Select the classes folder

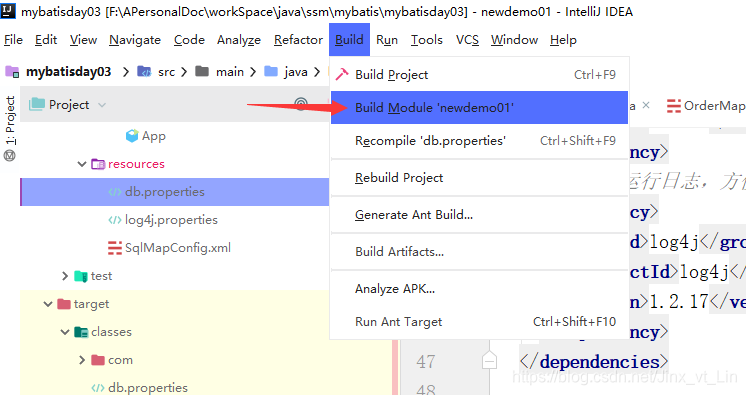tap(111, 332)
